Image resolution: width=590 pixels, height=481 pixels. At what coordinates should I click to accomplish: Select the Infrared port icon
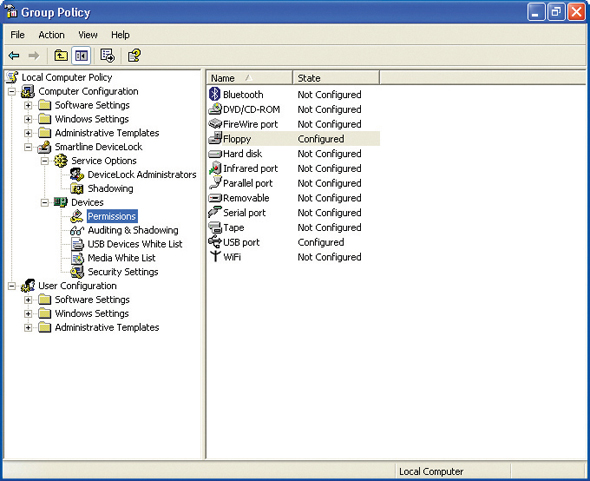[215, 168]
